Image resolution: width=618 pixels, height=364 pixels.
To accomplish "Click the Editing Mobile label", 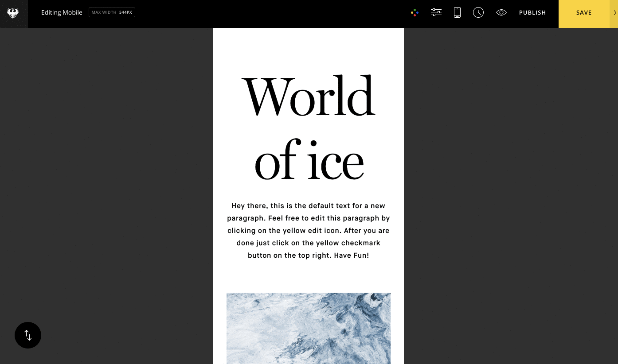I will click(62, 12).
